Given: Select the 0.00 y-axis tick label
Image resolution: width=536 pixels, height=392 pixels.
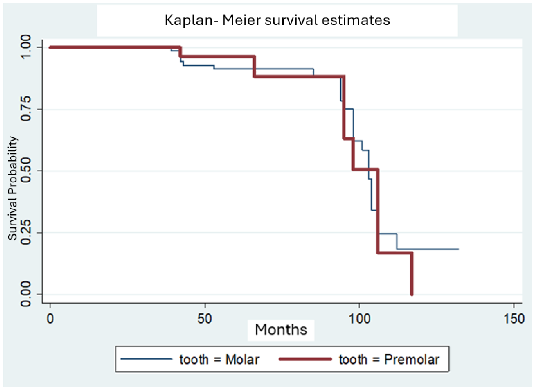Looking at the screenshot, I should (x=26, y=294).
